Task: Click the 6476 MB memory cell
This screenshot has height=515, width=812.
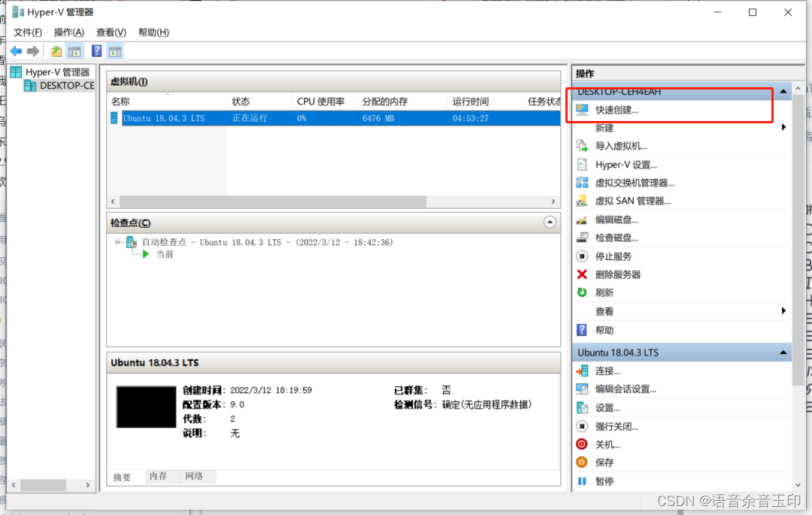Action: click(x=378, y=118)
